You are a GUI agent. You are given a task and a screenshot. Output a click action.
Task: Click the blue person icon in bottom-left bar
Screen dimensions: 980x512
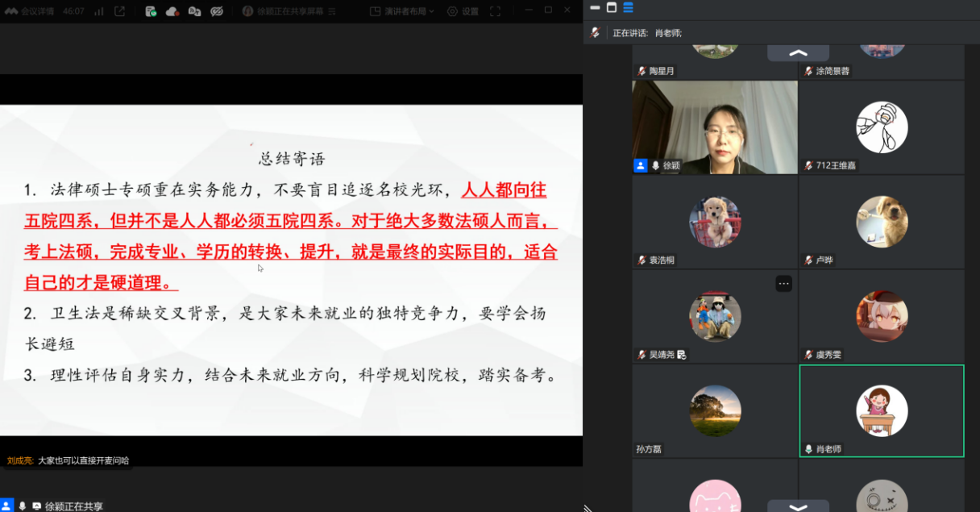tap(7, 506)
